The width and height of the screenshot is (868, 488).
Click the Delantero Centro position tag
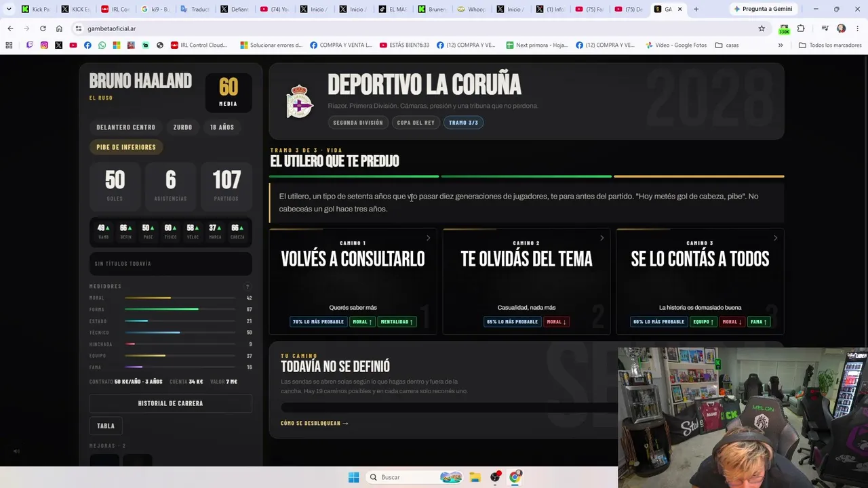125,127
